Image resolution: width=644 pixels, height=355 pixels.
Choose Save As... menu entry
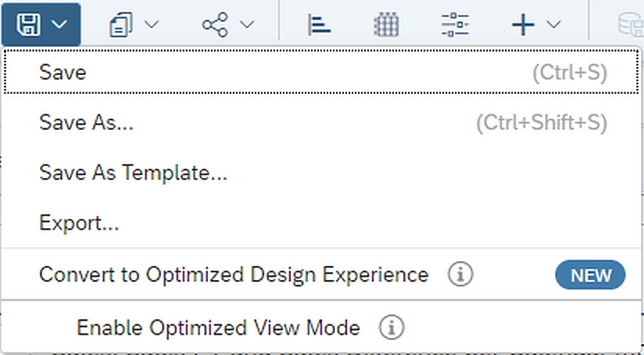pos(86,123)
